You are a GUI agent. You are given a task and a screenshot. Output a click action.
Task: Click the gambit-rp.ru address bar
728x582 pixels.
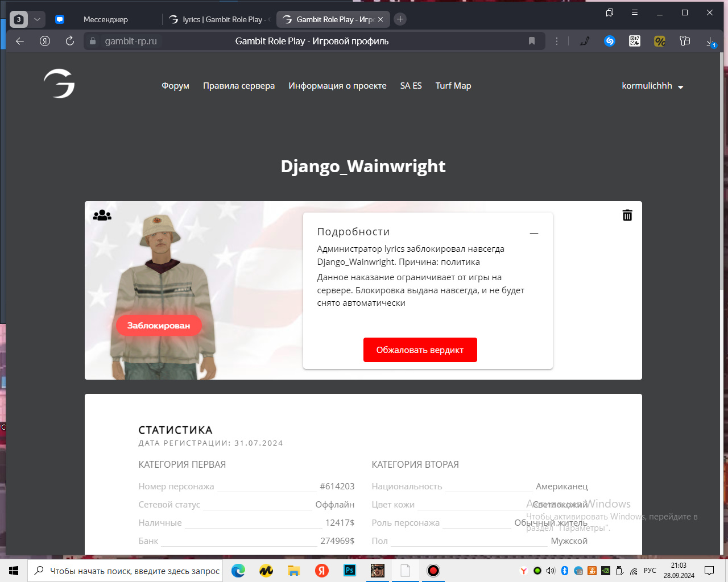pos(131,41)
